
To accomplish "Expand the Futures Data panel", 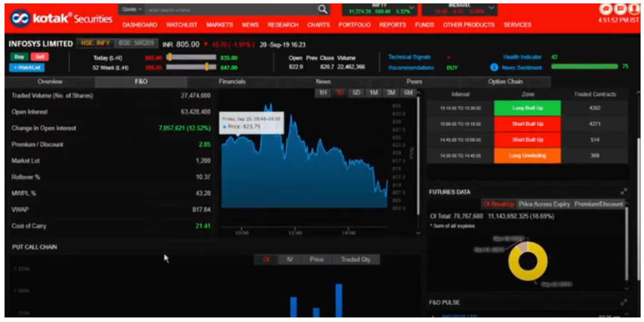I will point(624,192).
